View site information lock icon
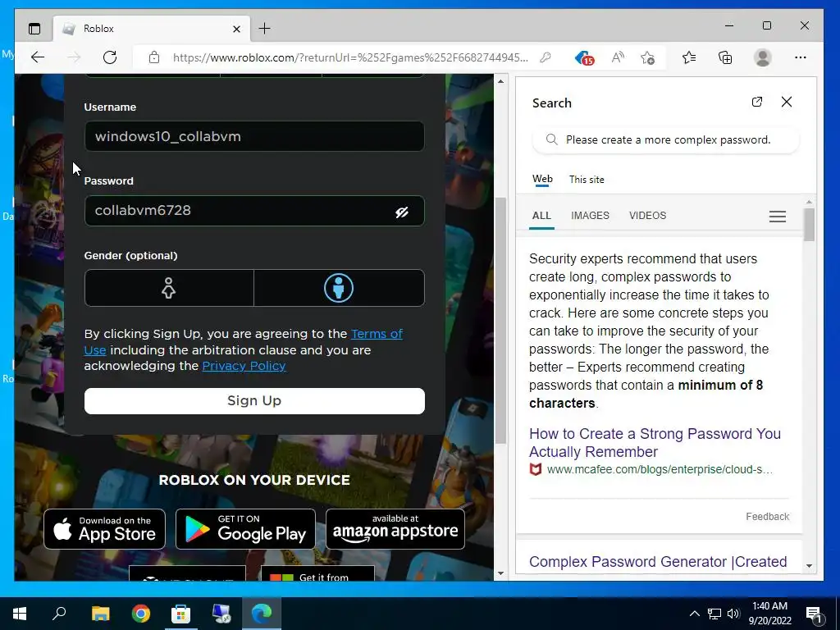The width and height of the screenshot is (840, 630). (x=154, y=57)
